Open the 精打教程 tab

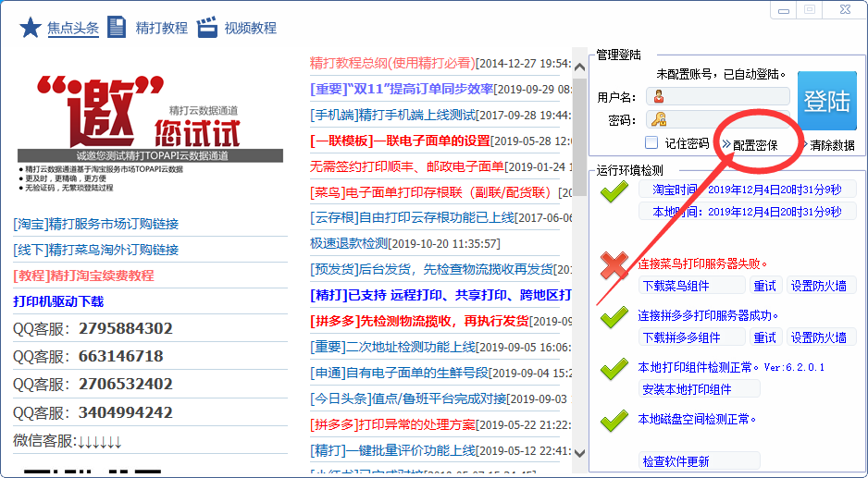(x=161, y=28)
